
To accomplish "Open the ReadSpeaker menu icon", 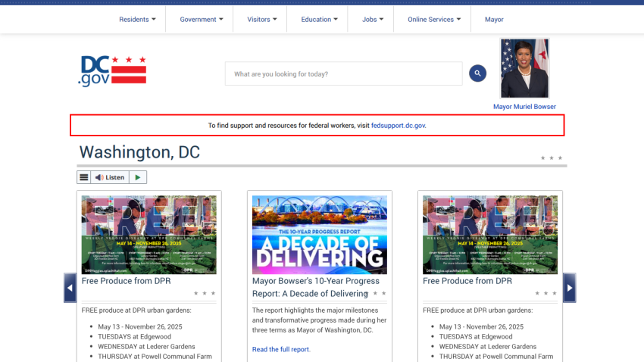I will tap(84, 177).
